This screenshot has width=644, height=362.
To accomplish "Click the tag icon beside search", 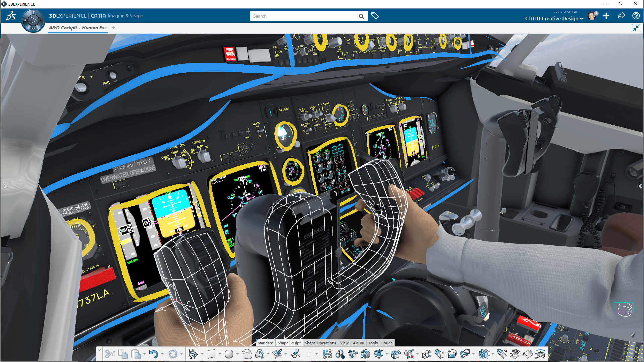I will [x=375, y=16].
